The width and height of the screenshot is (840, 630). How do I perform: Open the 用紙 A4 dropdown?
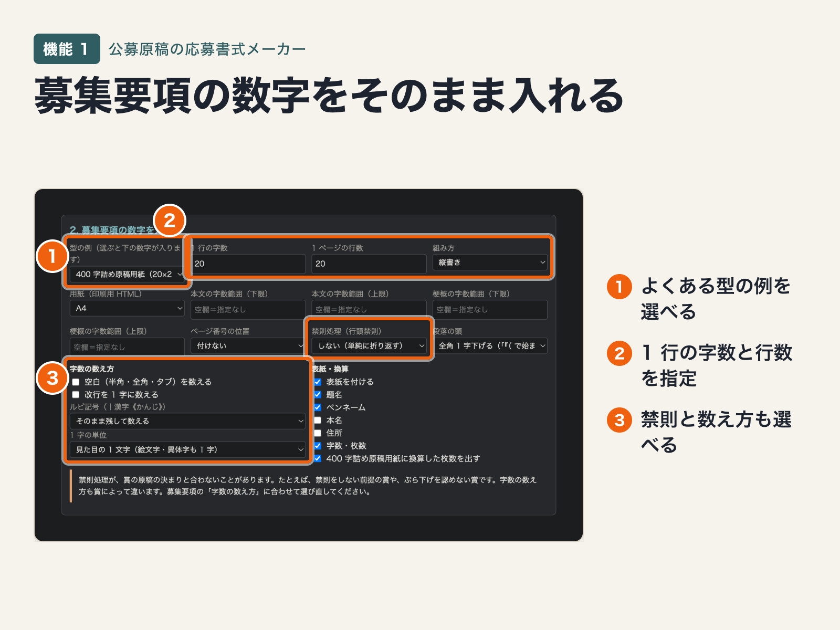(127, 308)
